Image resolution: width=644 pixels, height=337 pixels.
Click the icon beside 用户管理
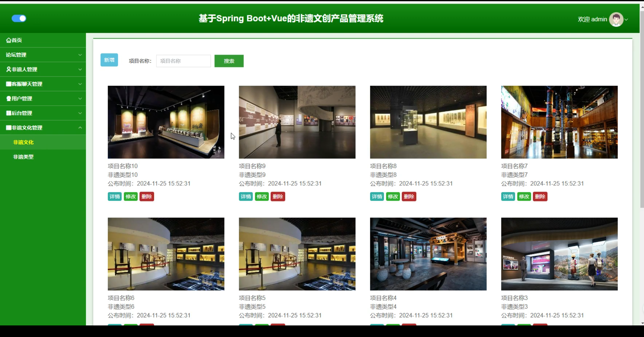coord(9,99)
